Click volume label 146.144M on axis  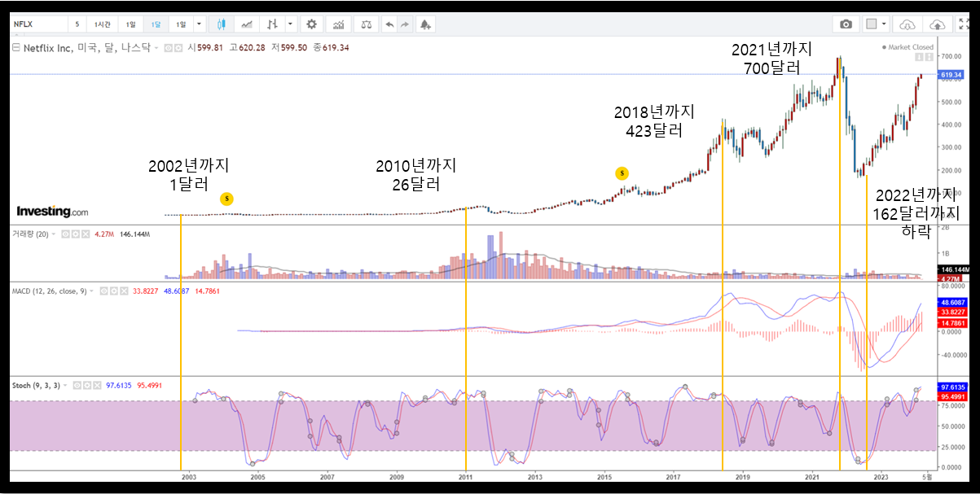(953, 269)
